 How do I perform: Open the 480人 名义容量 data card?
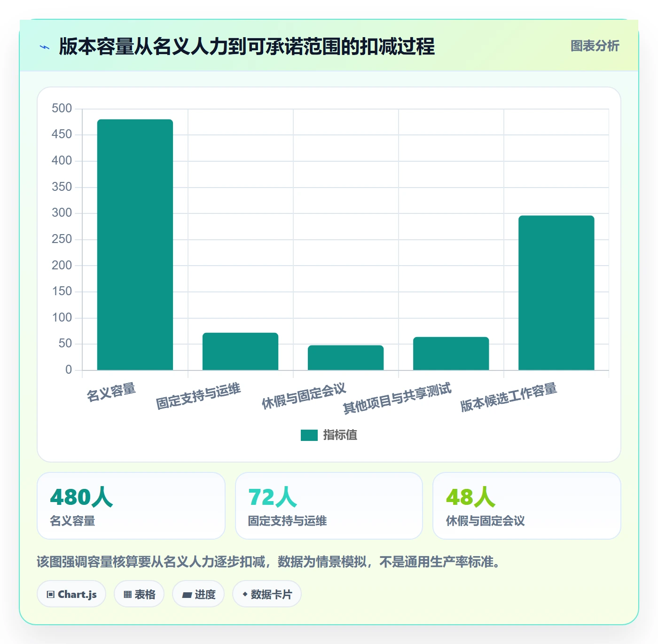tap(131, 506)
